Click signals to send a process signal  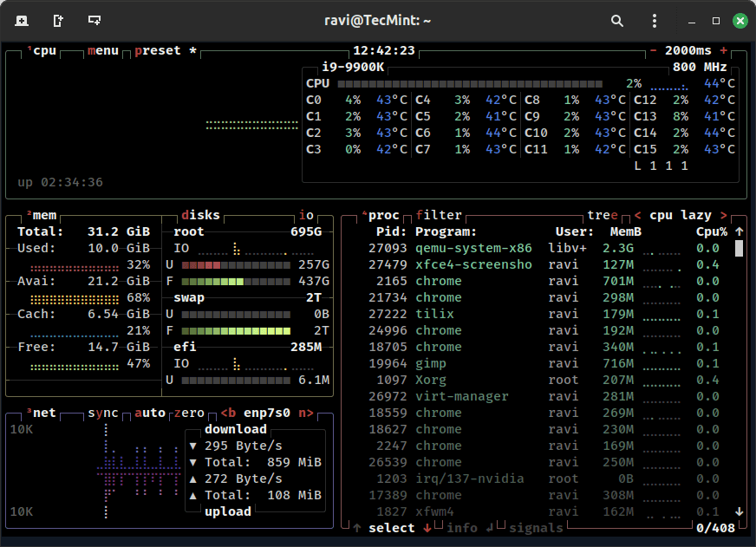(x=535, y=527)
